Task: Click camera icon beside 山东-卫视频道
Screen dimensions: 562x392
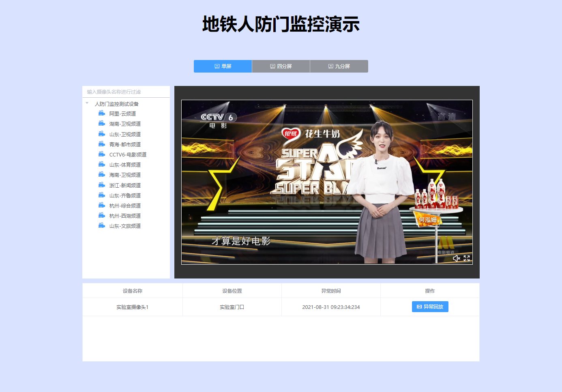Action: pos(102,134)
